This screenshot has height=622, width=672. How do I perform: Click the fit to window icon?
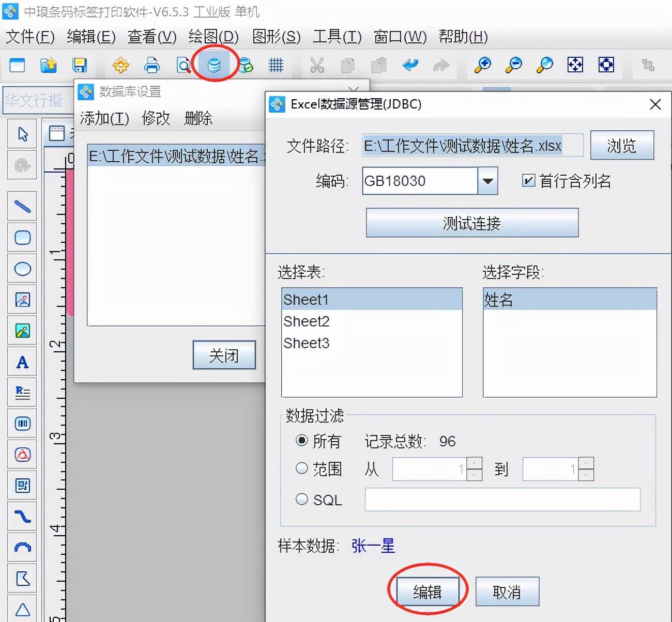575,65
